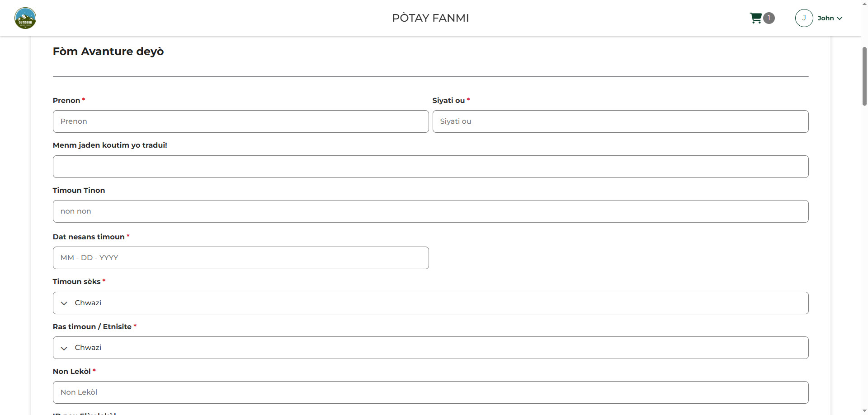Viewport: 868px width, 415px height.
Task: Click the Menm jaden koutim yo tradui field
Action: (x=430, y=167)
